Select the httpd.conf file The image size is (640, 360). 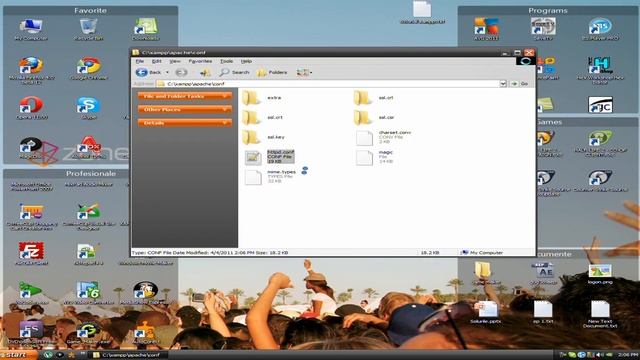pos(269,157)
